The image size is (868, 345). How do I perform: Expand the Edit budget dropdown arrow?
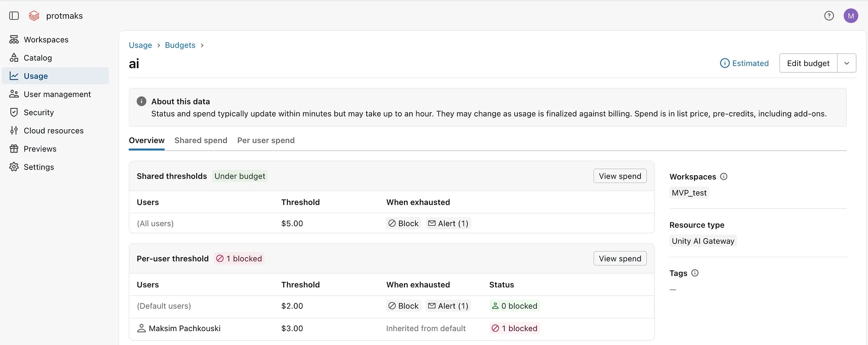(846, 63)
